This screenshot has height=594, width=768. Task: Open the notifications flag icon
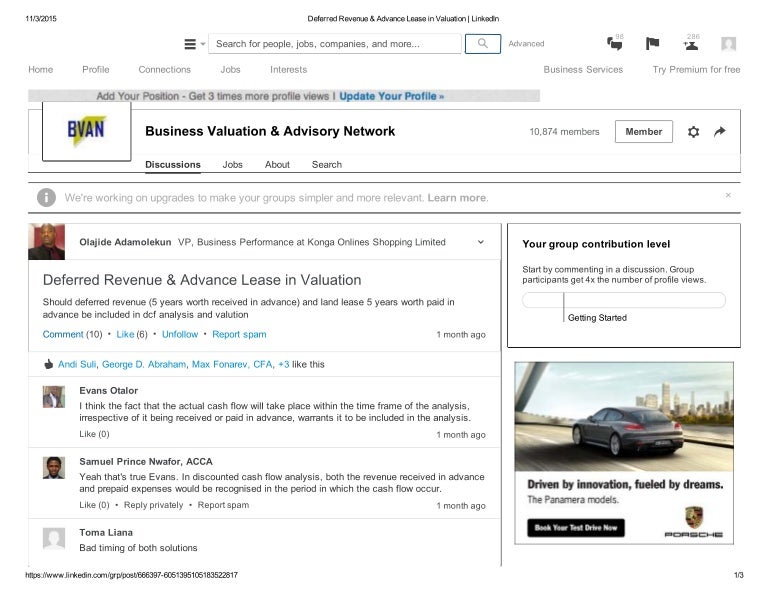click(653, 43)
